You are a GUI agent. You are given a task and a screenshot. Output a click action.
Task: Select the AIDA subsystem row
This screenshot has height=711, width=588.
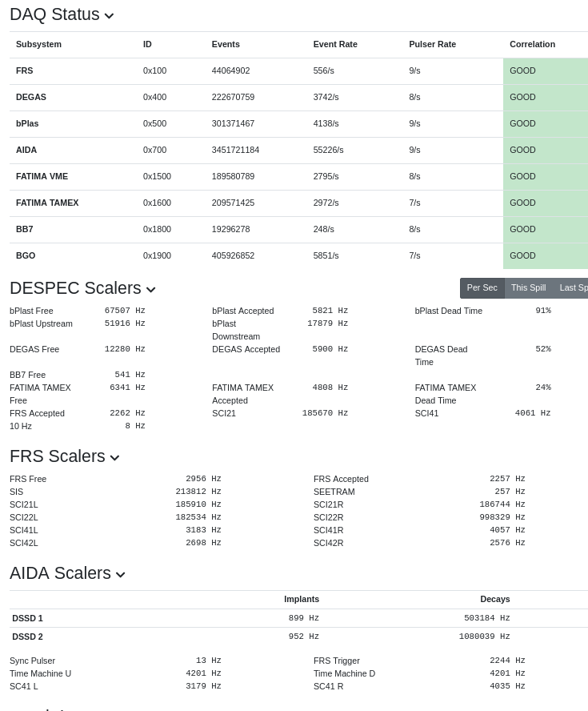tap(26, 151)
